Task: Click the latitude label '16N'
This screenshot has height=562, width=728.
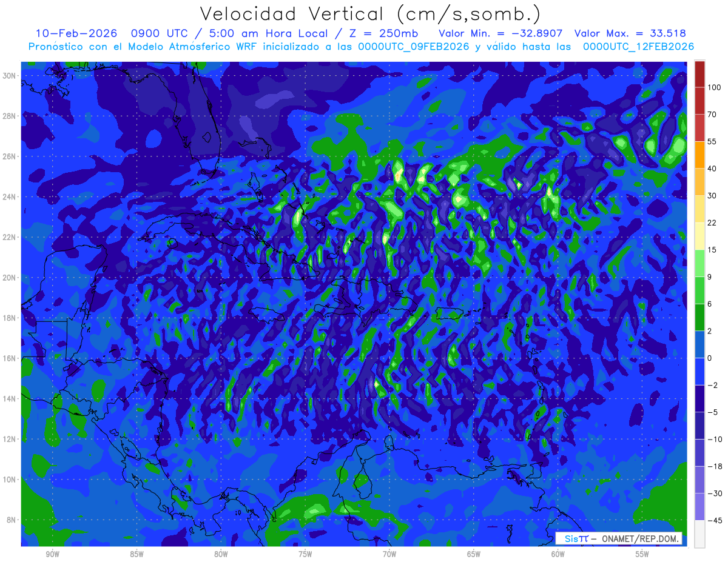Action: (10, 358)
